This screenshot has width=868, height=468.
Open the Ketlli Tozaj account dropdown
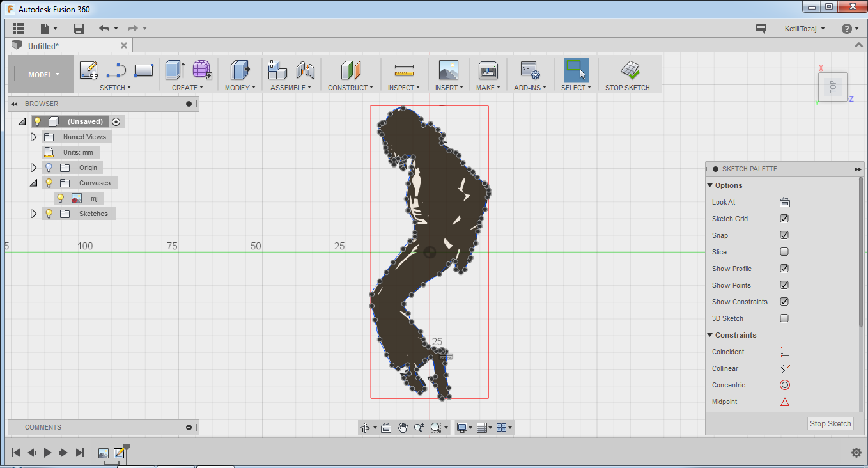pos(805,28)
